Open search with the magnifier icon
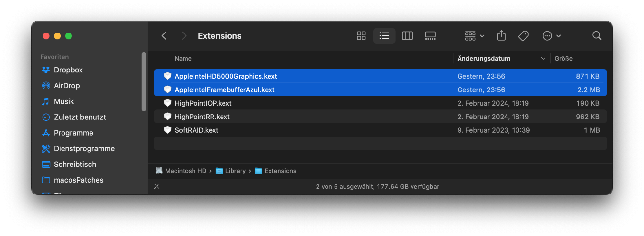This screenshot has width=644, height=236. pyautogui.click(x=597, y=36)
